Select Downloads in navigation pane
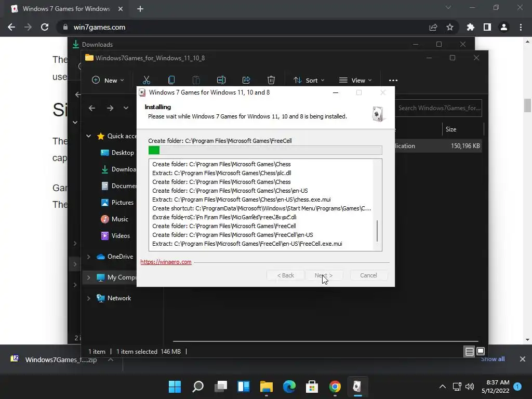The height and width of the screenshot is (399, 532). point(119,169)
